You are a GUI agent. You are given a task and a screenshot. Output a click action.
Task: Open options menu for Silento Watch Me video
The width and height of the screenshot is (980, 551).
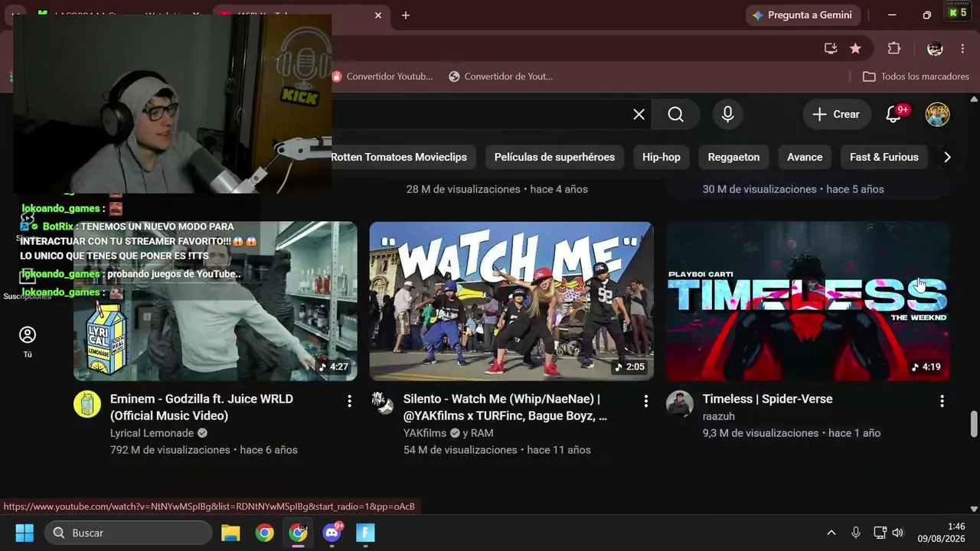coord(645,401)
